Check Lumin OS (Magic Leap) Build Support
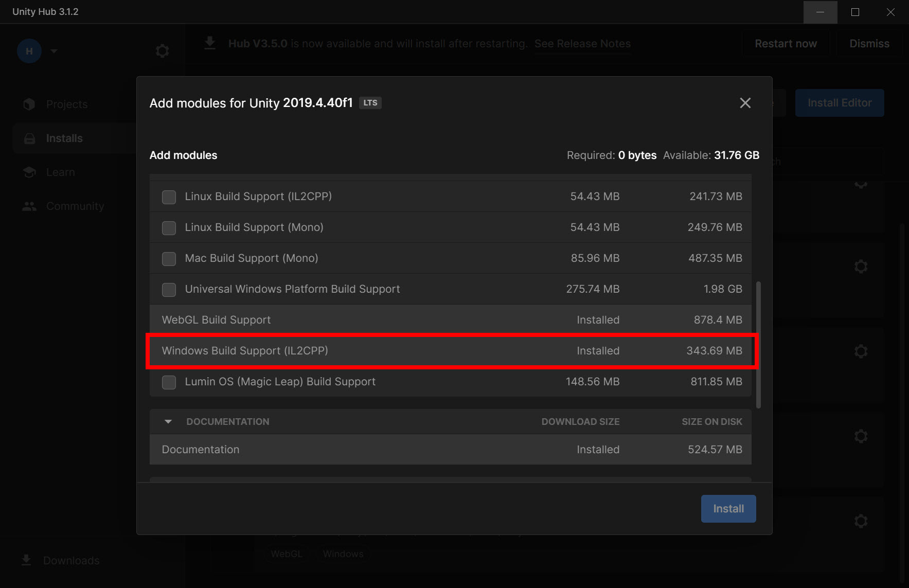The height and width of the screenshot is (588, 909). pos(169,382)
